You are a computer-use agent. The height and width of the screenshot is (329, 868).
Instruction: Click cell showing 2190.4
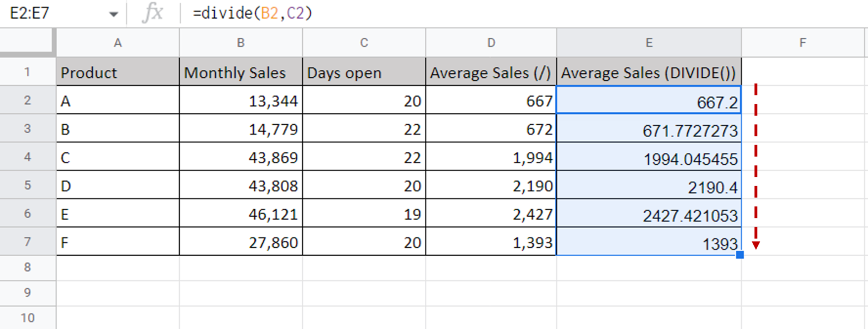(648, 187)
